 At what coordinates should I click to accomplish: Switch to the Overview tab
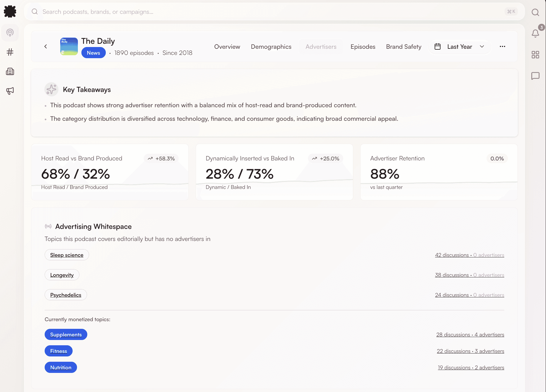pos(227,47)
